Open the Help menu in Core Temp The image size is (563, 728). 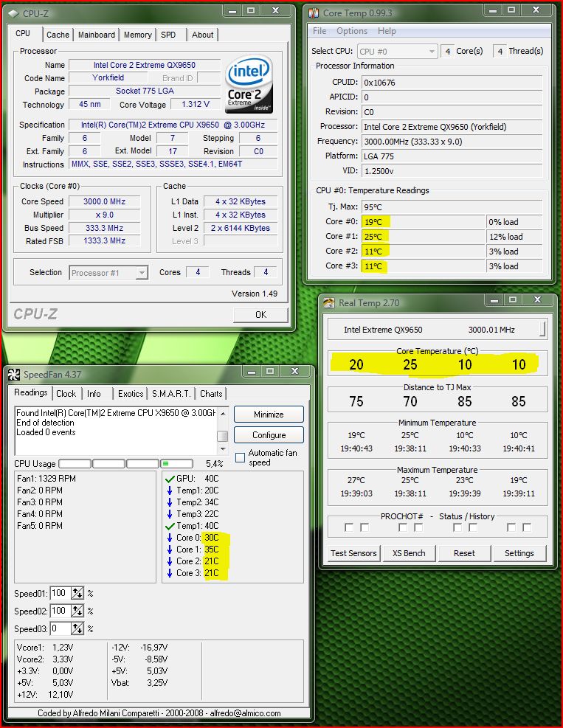click(x=387, y=31)
